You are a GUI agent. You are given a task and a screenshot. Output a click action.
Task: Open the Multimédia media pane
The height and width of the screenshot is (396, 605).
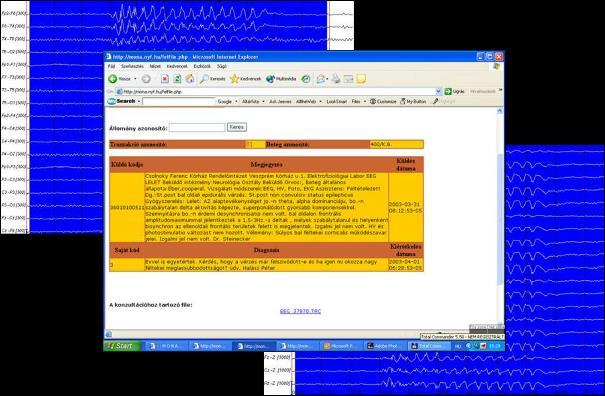(x=281, y=79)
